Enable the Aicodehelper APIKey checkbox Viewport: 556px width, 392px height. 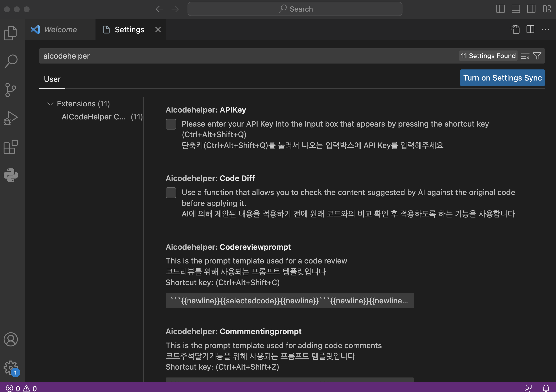click(x=171, y=124)
